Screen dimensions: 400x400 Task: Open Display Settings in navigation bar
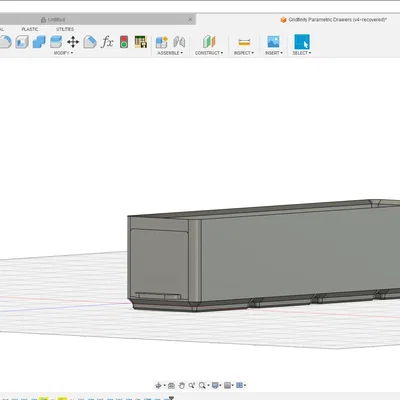point(215,385)
